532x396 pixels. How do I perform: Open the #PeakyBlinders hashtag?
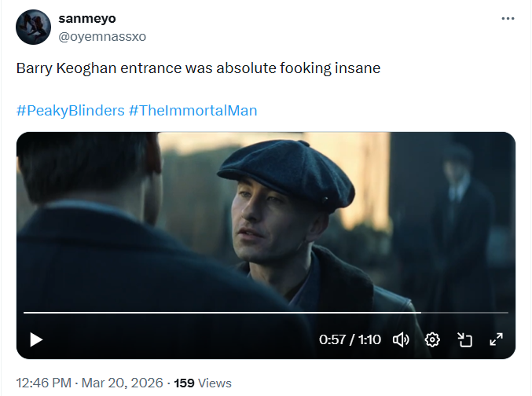70,110
